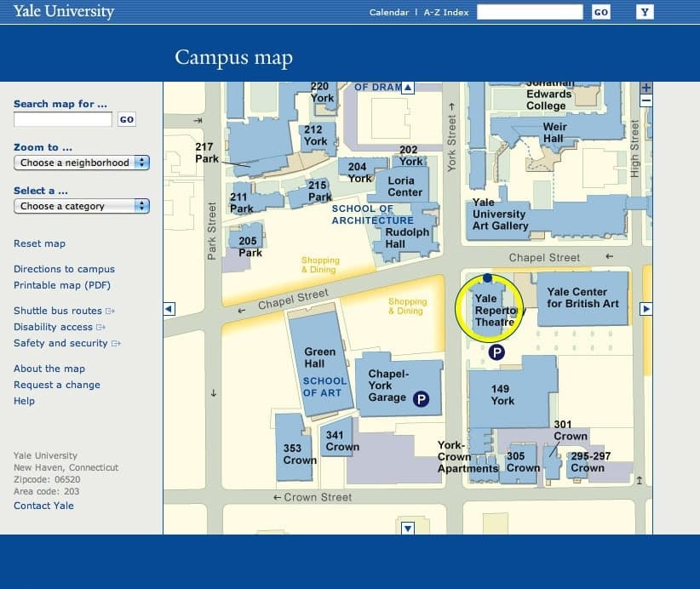Select Yale Center for British Art building
The height and width of the screenshot is (589, 700).
pos(582,298)
